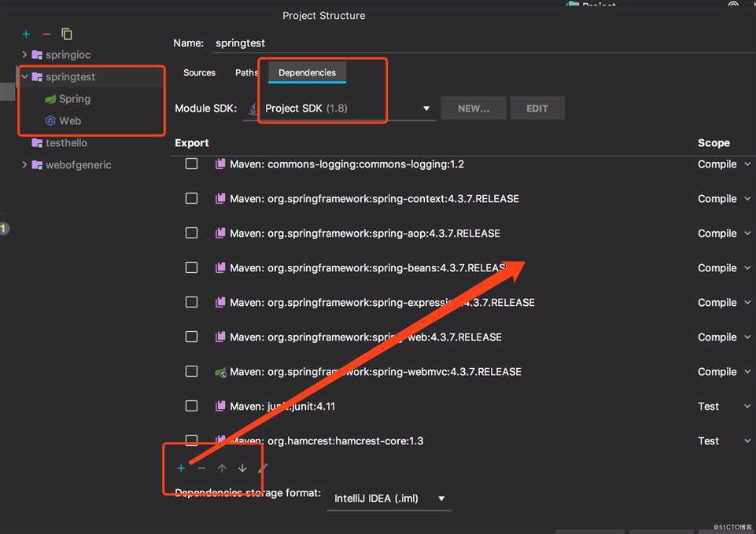Change scope of spring-context dependency
Image resolution: width=756 pixels, height=534 pixels.
point(724,198)
